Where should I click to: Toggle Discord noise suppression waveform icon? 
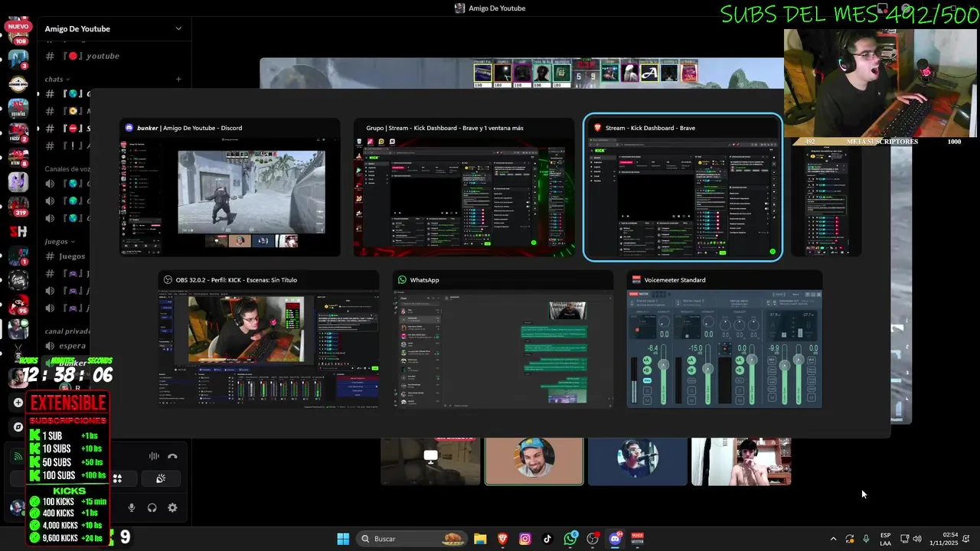tap(154, 456)
